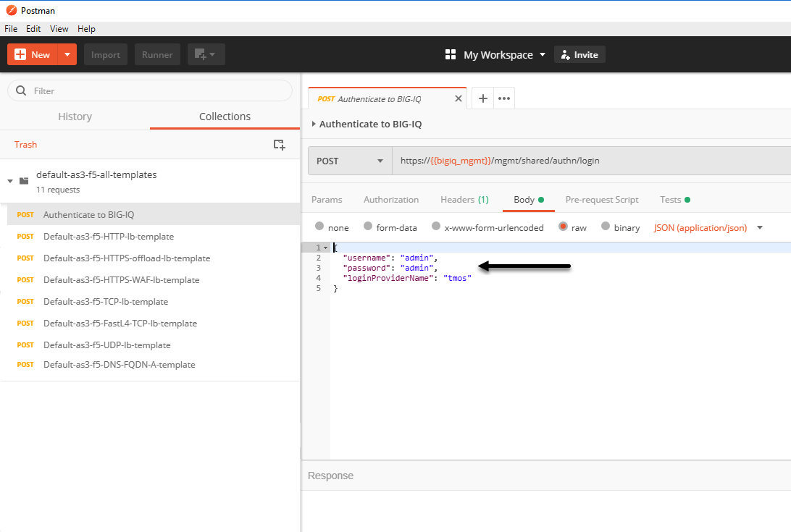
Task: Click the New button plus icon
Action: (20, 54)
